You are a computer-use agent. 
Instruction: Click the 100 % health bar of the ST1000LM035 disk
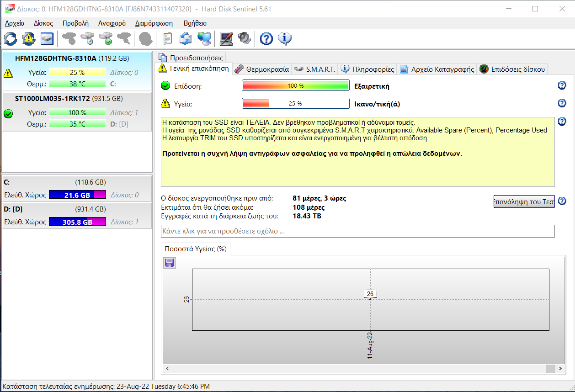tap(77, 112)
